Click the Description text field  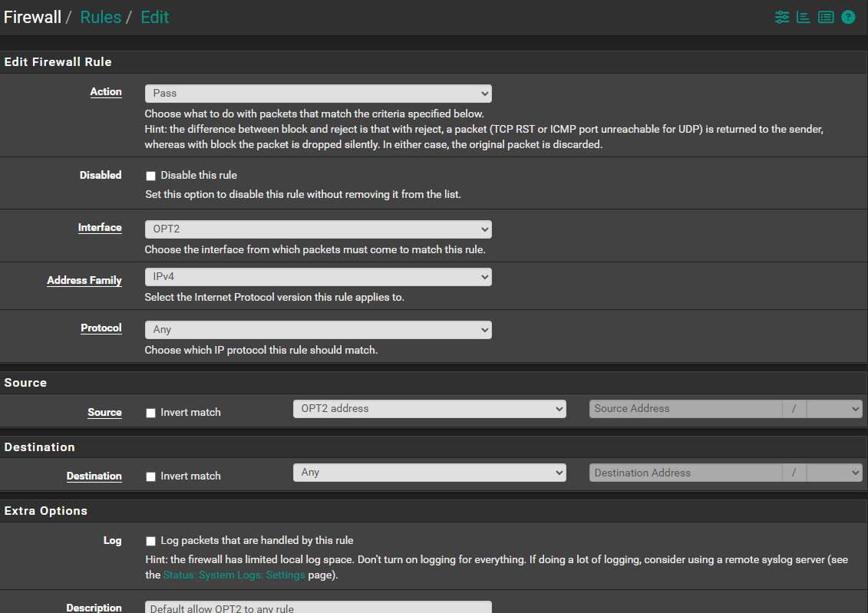click(x=318, y=607)
